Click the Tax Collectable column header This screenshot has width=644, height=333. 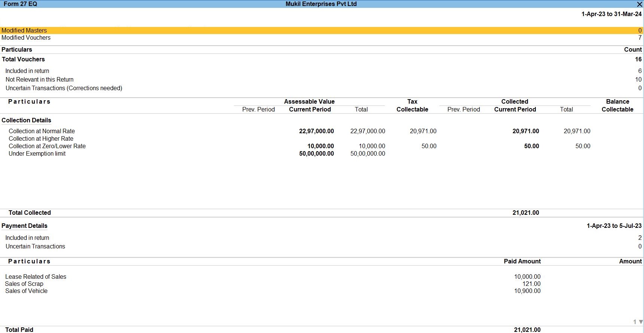coord(412,105)
